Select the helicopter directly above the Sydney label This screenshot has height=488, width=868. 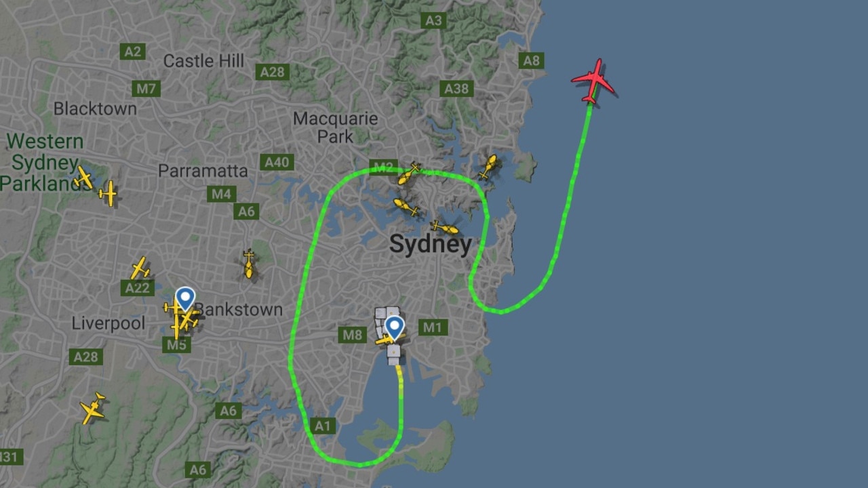(446, 228)
